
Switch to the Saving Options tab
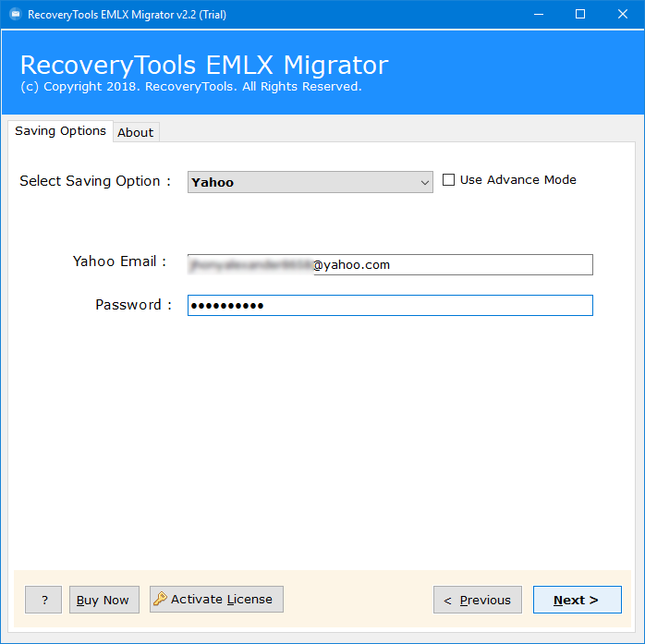(60, 131)
